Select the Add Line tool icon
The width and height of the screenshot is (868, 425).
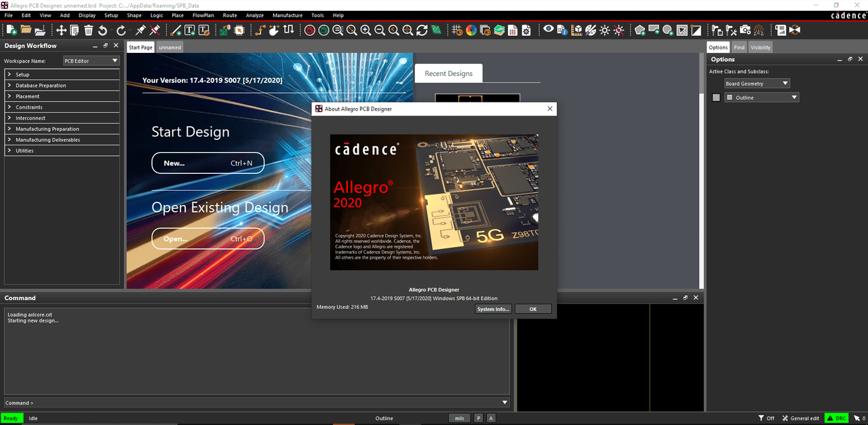pos(176,30)
